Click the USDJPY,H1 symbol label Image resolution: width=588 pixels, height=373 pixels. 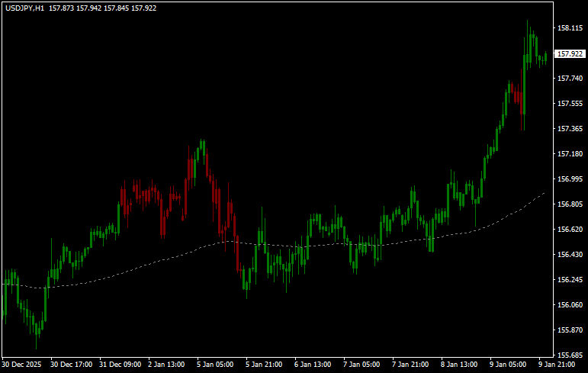tap(24, 7)
